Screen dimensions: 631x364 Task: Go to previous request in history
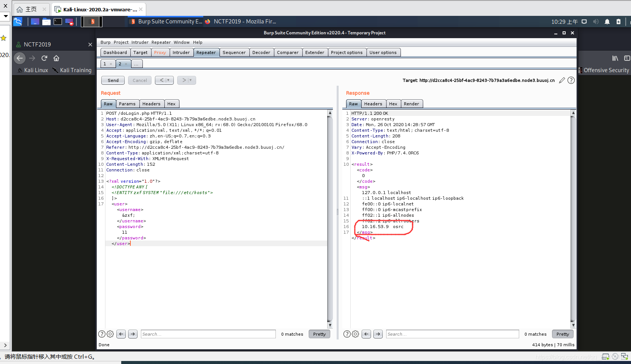coord(164,80)
